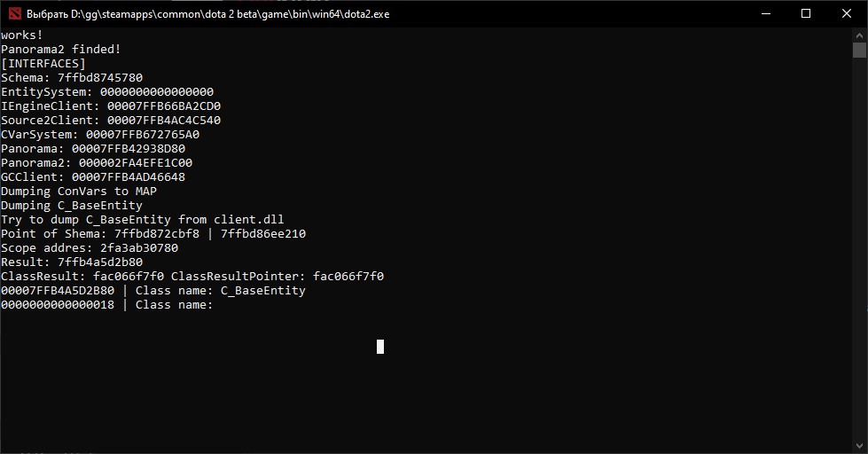868x454 pixels.
Task: Click the ClassResultPointer value fac066f7f0
Action: [x=348, y=277]
